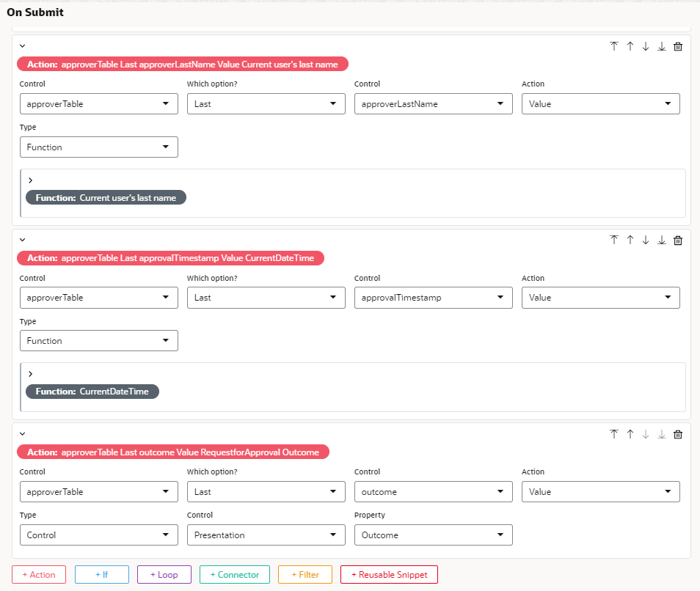The width and height of the screenshot is (700, 591).
Task: Open the Action dropdown set to Value
Action: [600, 103]
